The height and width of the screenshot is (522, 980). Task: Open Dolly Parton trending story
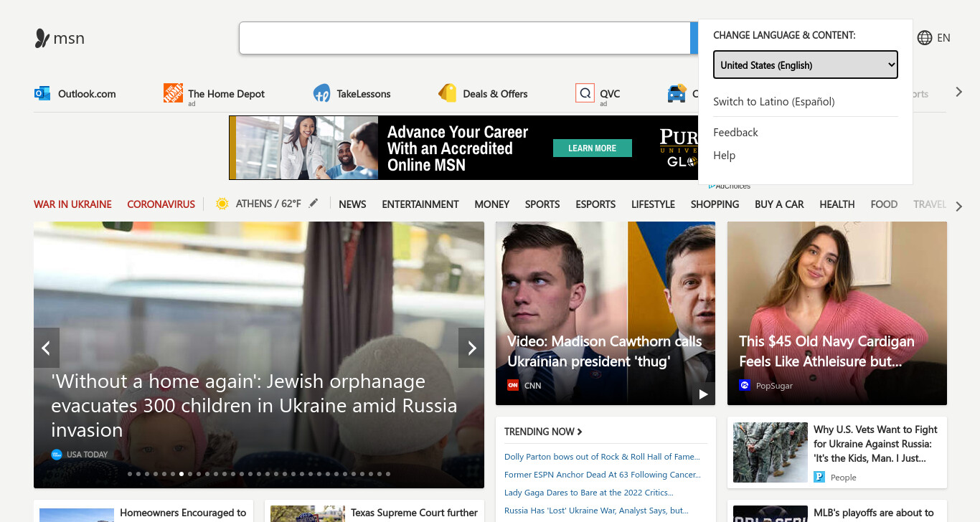602,457
